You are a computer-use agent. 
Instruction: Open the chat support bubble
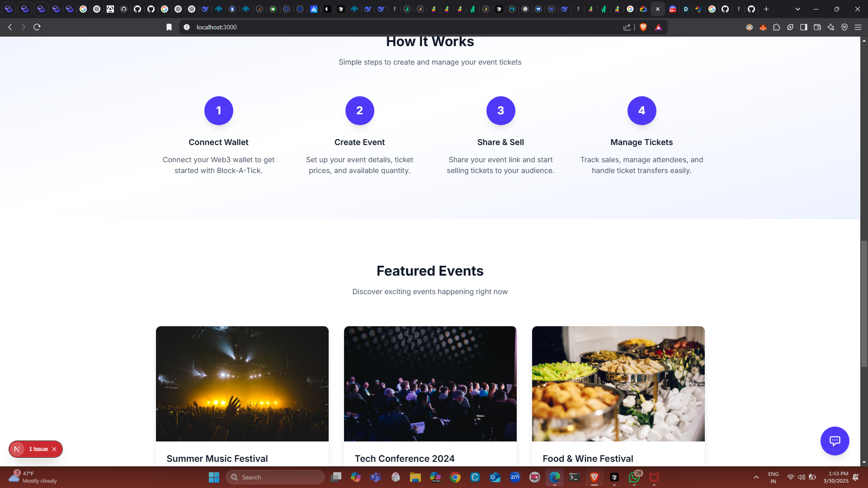click(835, 441)
